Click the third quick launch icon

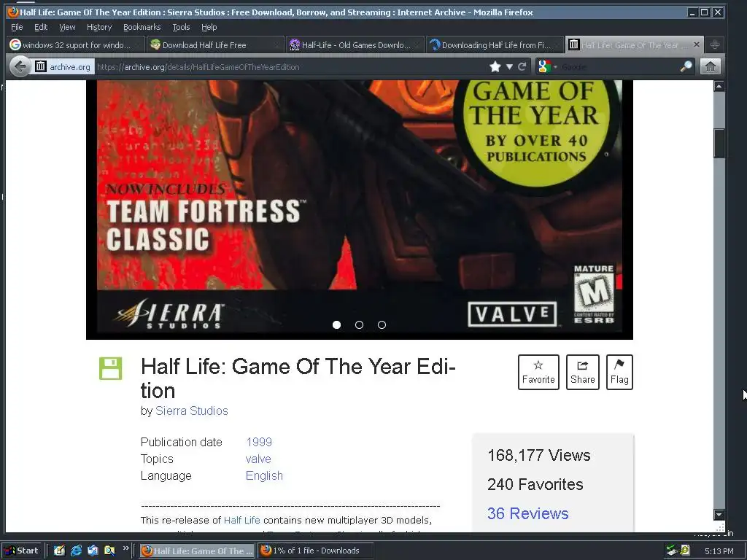point(93,551)
